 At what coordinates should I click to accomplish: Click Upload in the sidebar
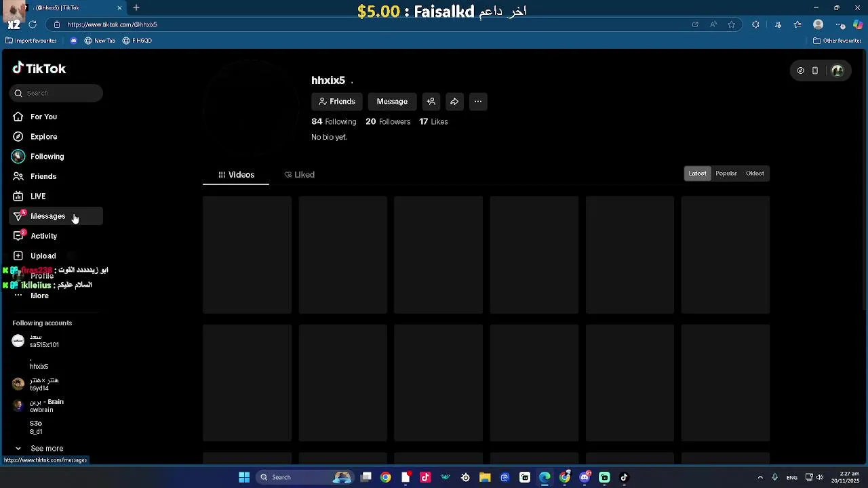pos(56,256)
